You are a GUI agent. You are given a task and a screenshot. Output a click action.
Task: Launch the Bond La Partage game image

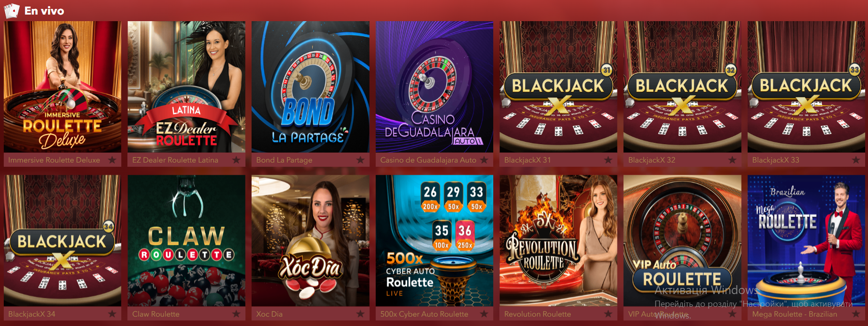310,87
